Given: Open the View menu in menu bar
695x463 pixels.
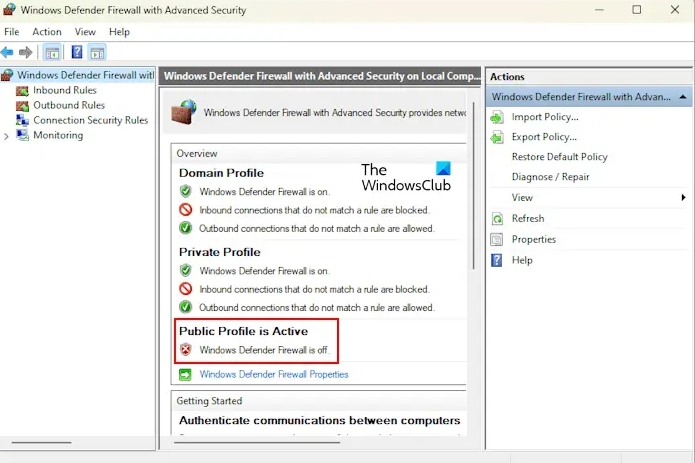Looking at the screenshot, I should pos(85,32).
